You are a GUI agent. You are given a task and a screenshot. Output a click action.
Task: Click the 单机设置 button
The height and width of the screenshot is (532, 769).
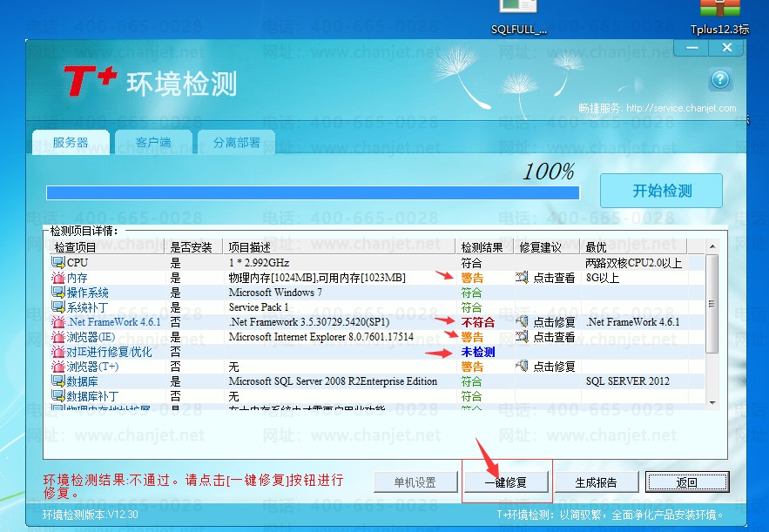(x=415, y=482)
